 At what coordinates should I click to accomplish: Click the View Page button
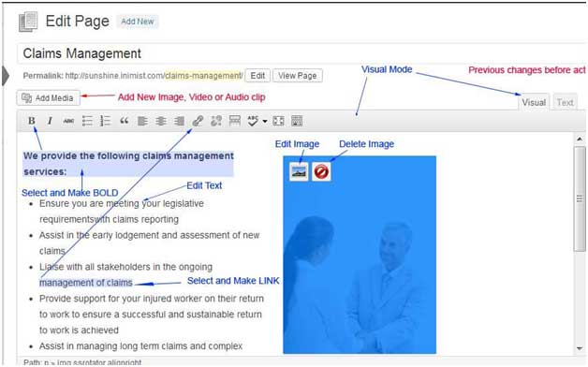coord(298,76)
